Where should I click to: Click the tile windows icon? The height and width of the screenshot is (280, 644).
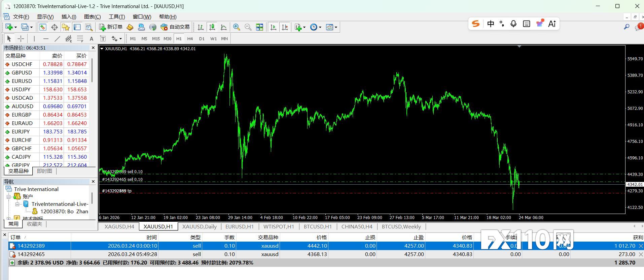pyautogui.click(x=259, y=27)
